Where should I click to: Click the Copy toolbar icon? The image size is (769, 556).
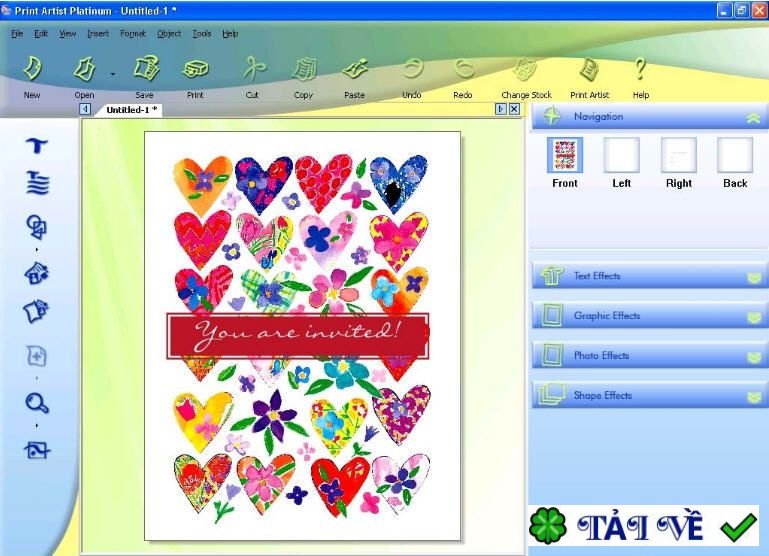click(x=304, y=69)
